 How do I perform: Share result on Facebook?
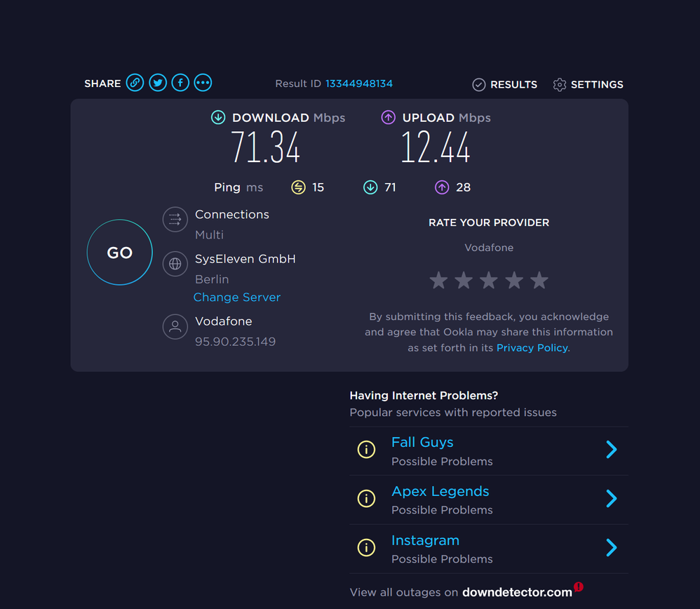point(180,83)
